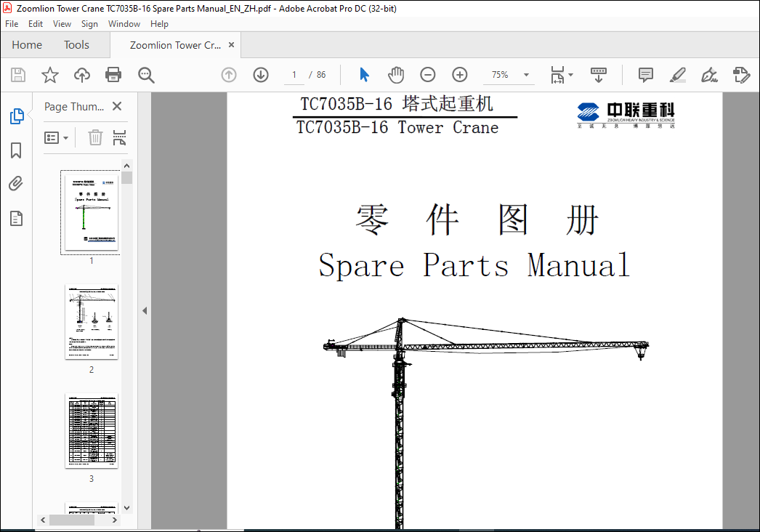Switch to the Tools tab
Screen dimensions: 760x532
[x=76, y=45]
